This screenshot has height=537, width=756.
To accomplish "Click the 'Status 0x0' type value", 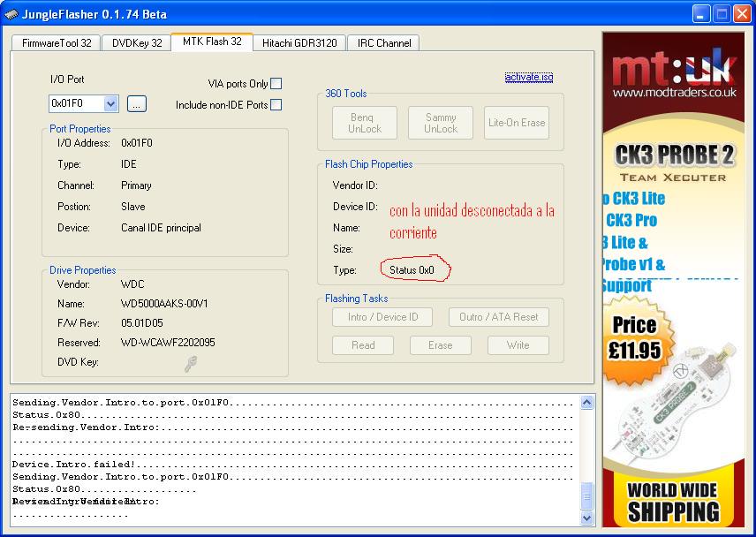I will pyautogui.click(x=412, y=270).
